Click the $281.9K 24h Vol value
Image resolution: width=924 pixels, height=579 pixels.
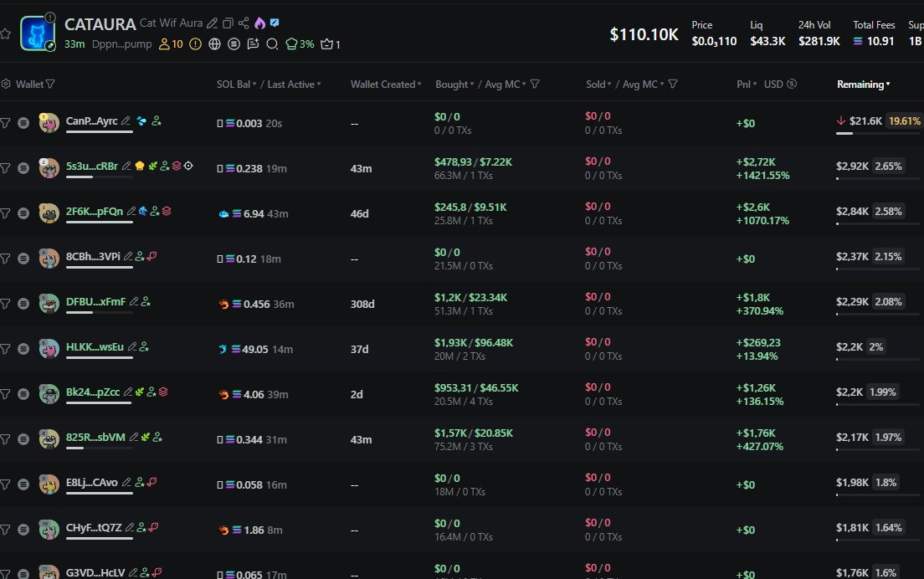(x=819, y=41)
